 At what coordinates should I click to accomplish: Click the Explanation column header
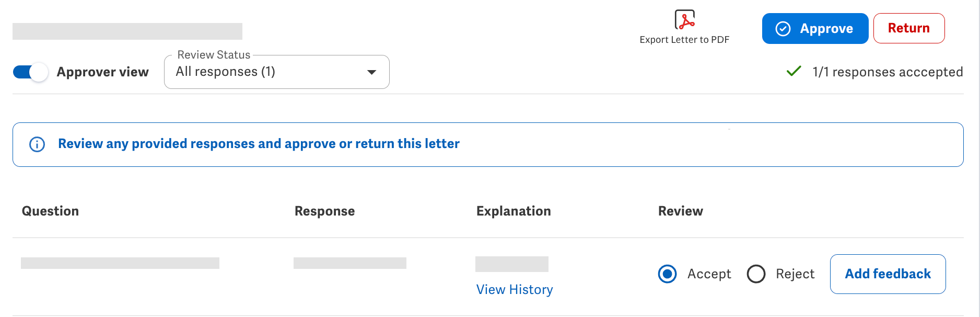(x=514, y=211)
